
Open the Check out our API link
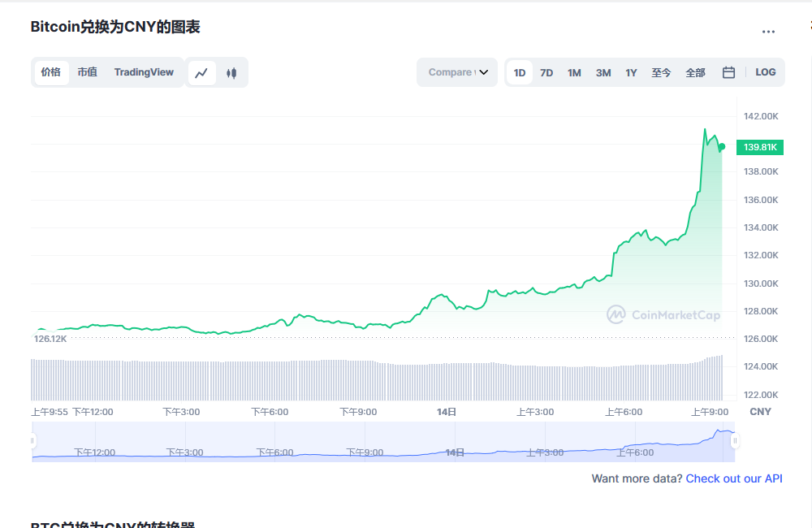point(733,478)
